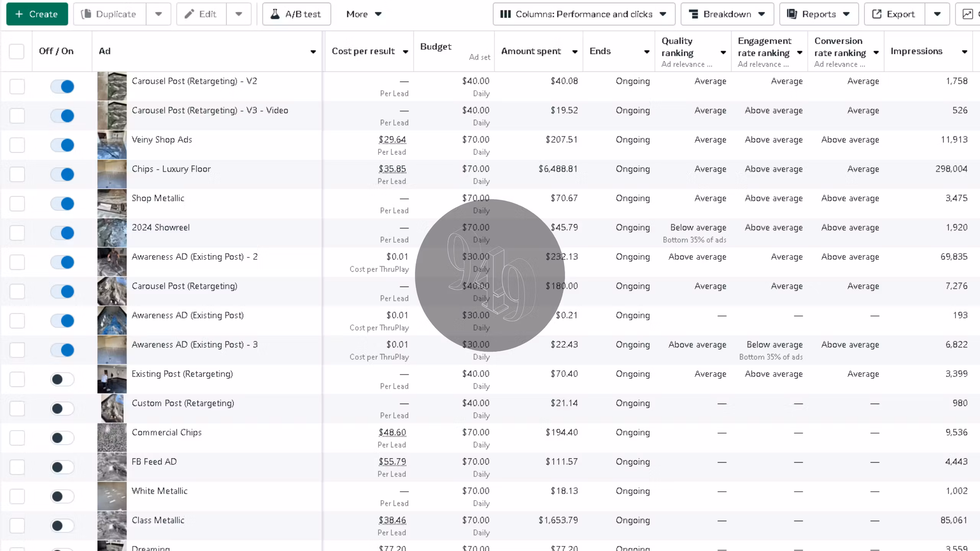
Task: Turn on the Class Metallic ad
Action: (x=62, y=526)
